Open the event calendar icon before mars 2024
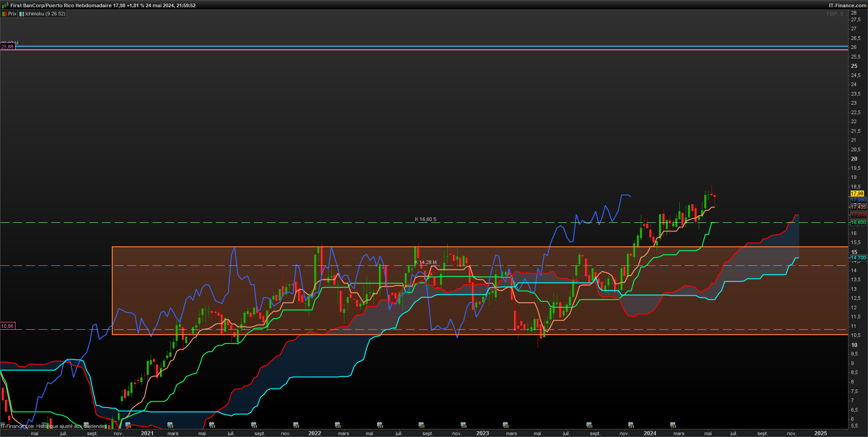 pos(673,425)
